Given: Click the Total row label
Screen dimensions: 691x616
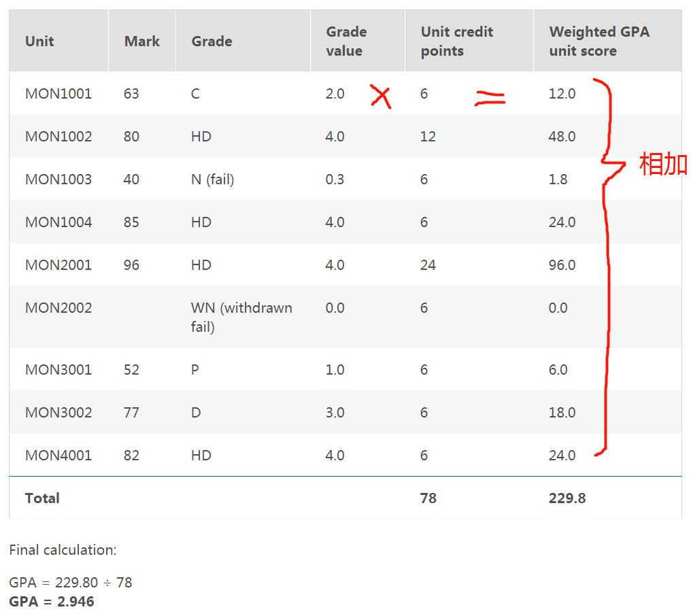Looking at the screenshot, I should click(x=42, y=498).
